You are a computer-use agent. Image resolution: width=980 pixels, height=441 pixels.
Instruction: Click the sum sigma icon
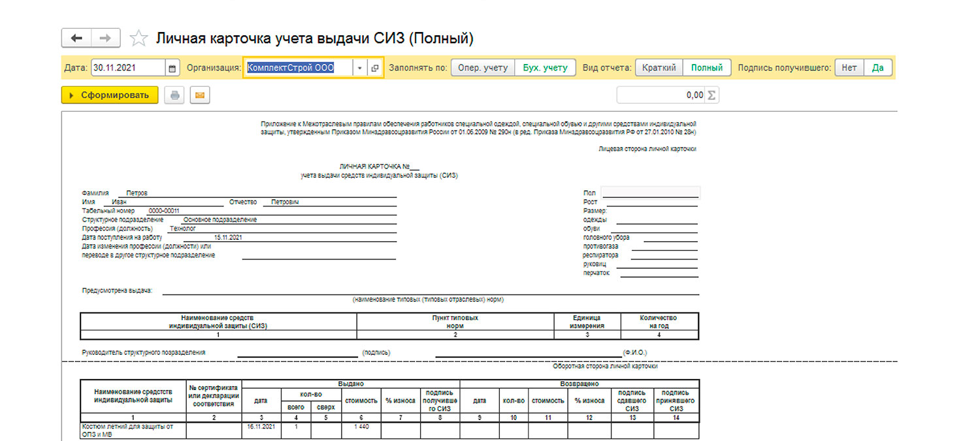[x=711, y=95]
